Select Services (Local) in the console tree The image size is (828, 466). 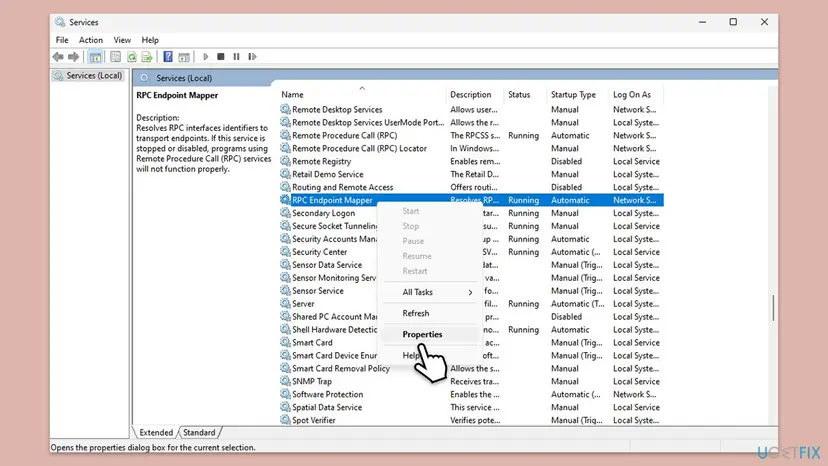(x=89, y=76)
